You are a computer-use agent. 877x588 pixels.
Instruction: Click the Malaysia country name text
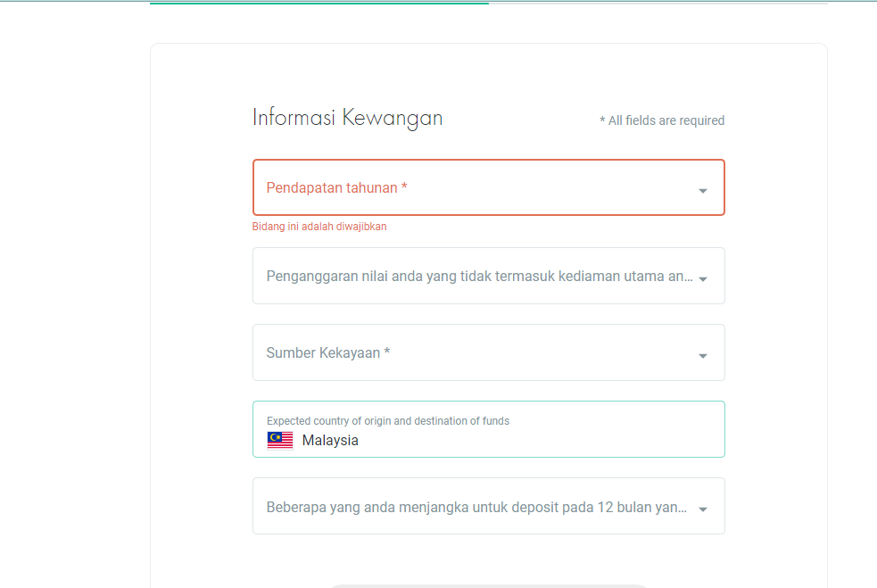330,440
